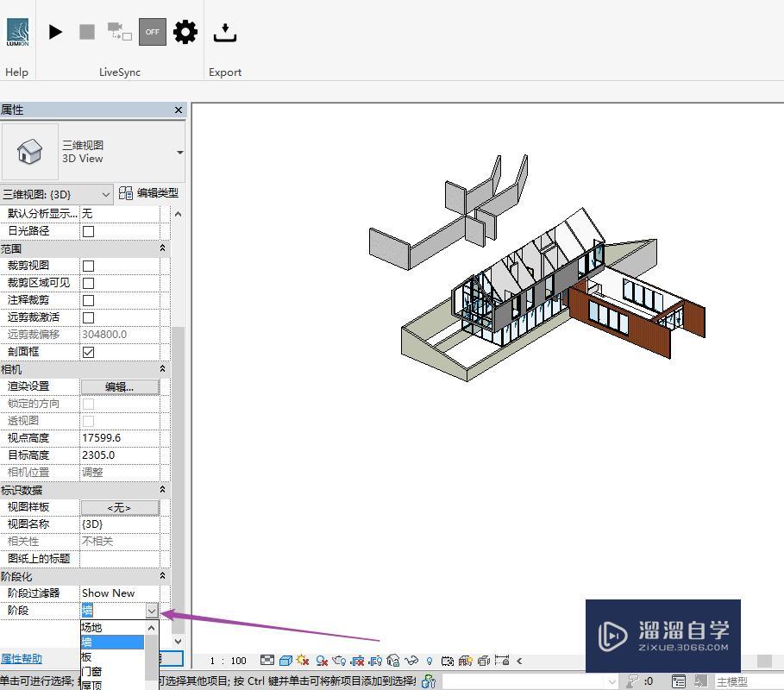Open the Lumion Help icon
Image resolution: width=784 pixels, height=690 pixels.
17,32
